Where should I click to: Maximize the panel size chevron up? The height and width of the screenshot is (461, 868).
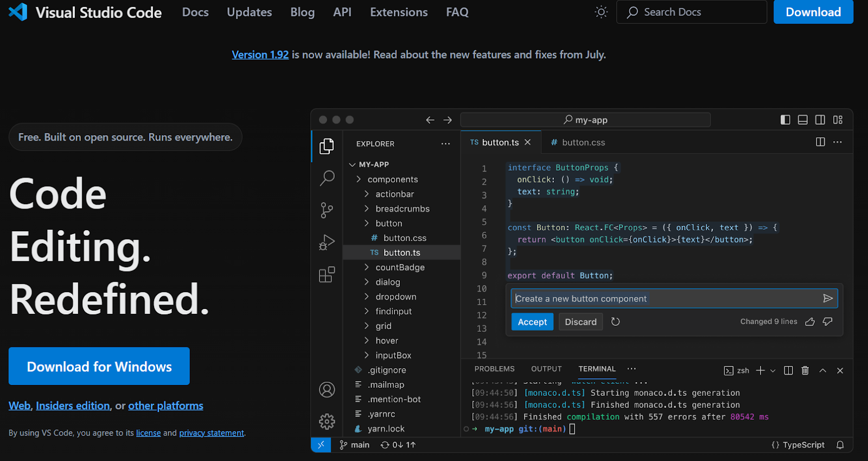[823, 370]
